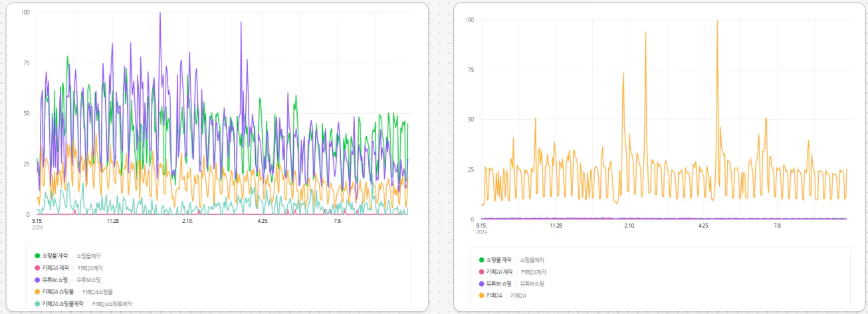Click the 7.8. date label on right chart
The height and width of the screenshot is (314, 868).
[778, 226]
